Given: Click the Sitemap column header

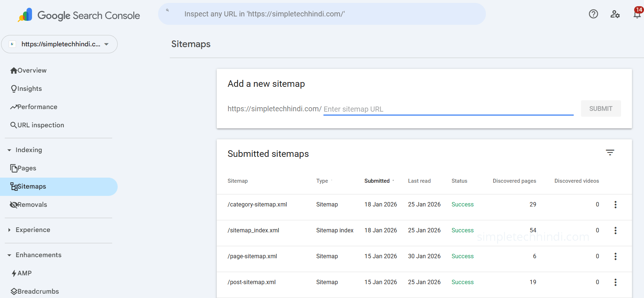Looking at the screenshot, I should (x=237, y=181).
